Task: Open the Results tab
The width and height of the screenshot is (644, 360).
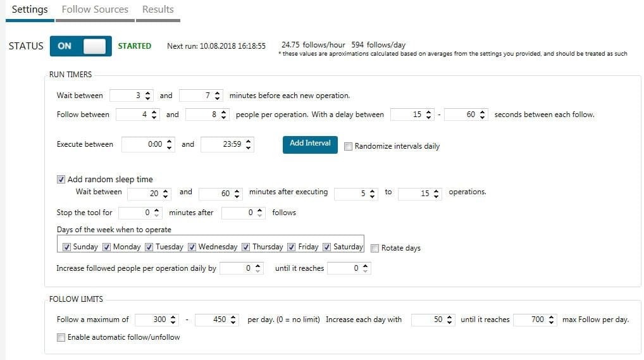Action: [158, 9]
